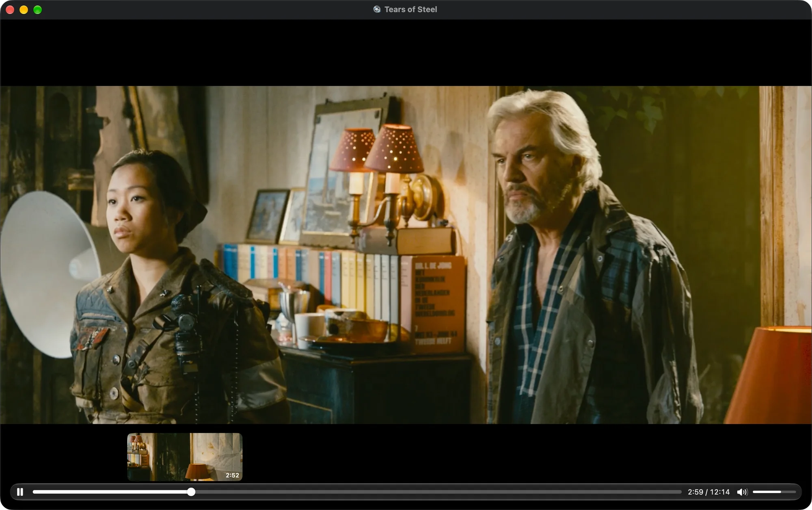This screenshot has width=812, height=510.
Task: Click the 12:14 total duration readout
Action: (720, 492)
